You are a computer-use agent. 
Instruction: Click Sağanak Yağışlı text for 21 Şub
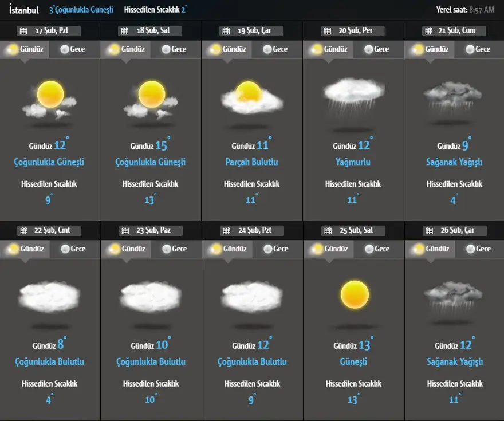(x=454, y=162)
